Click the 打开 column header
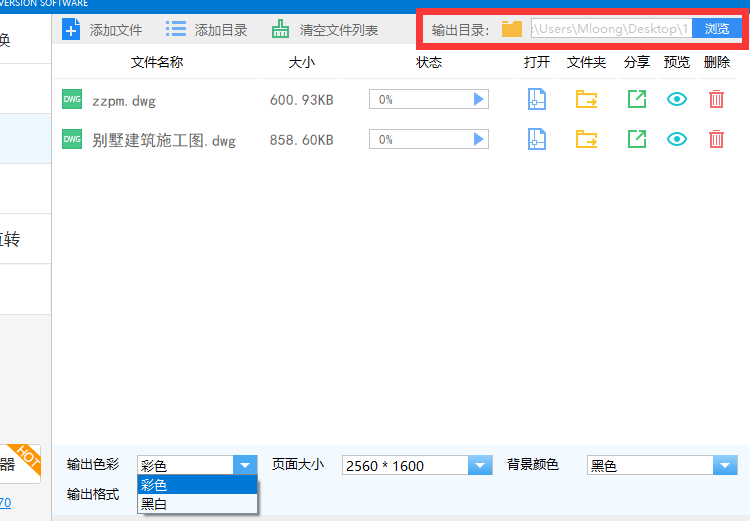750x521 pixels. [x=537, y=62]
